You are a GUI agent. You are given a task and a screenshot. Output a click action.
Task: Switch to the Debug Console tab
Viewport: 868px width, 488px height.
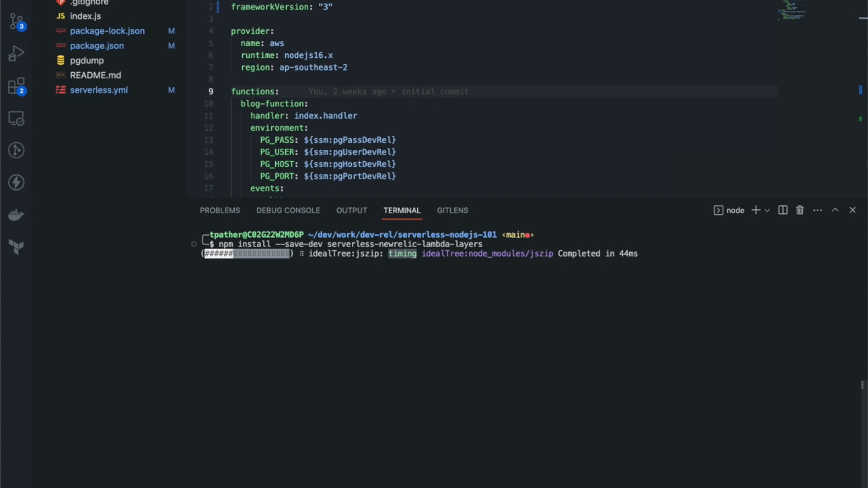pos(288,211)
